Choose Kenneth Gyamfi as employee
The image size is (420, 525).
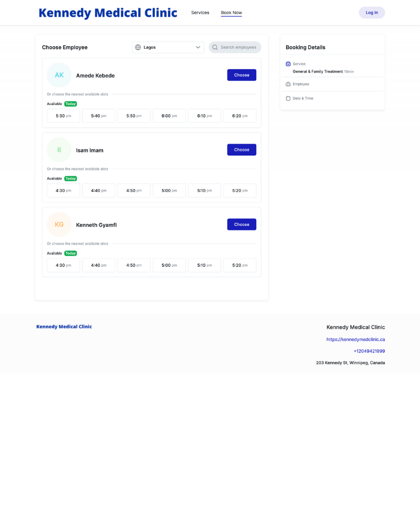[241, 225]
